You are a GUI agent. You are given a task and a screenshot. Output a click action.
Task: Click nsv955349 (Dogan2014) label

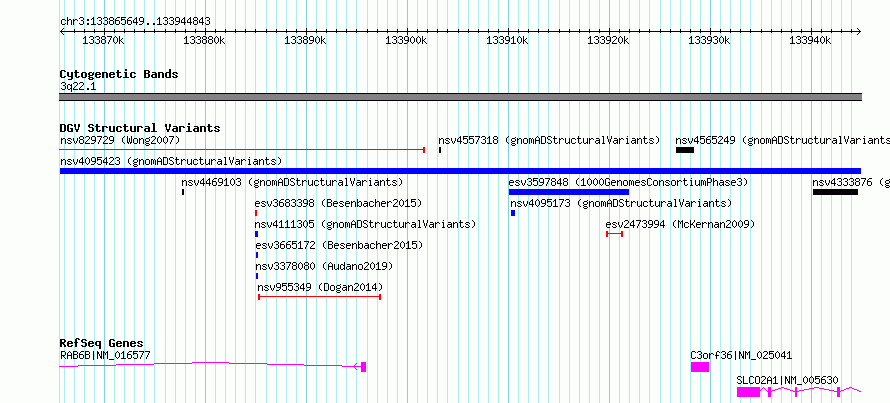(320, 287)
